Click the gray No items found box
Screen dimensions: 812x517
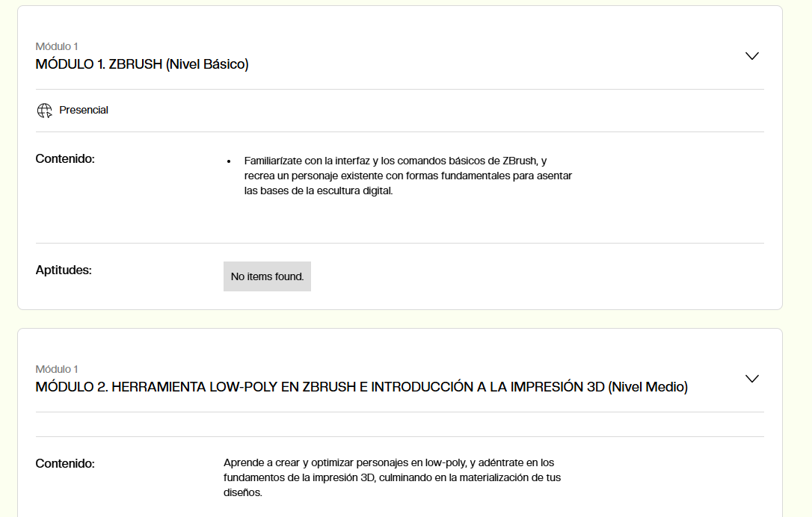click(x=267, y=276)
